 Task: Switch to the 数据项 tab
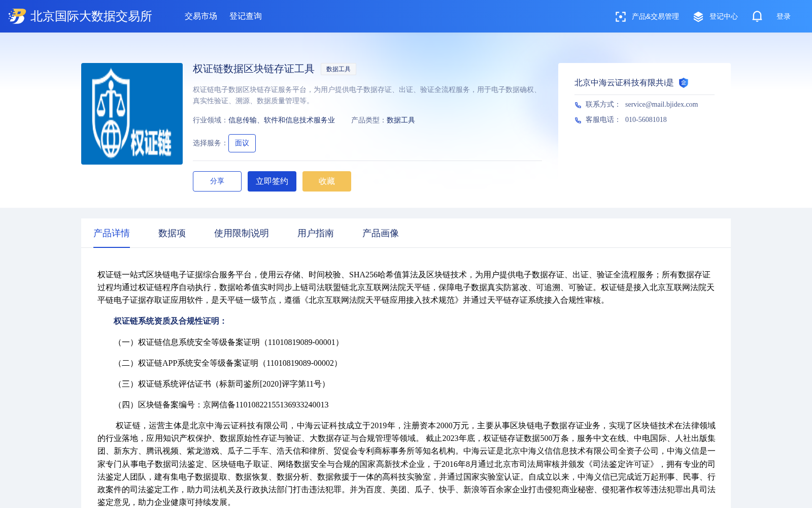[x=172, y=233]
